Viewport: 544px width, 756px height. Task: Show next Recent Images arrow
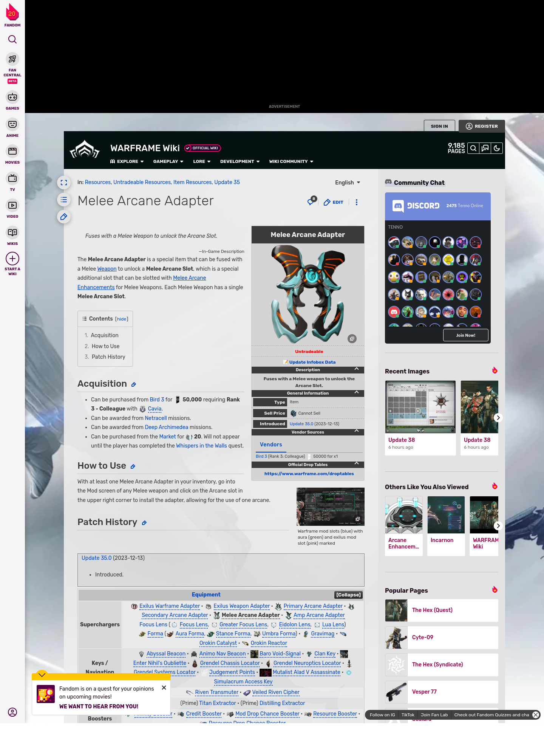tap(498, 418)
